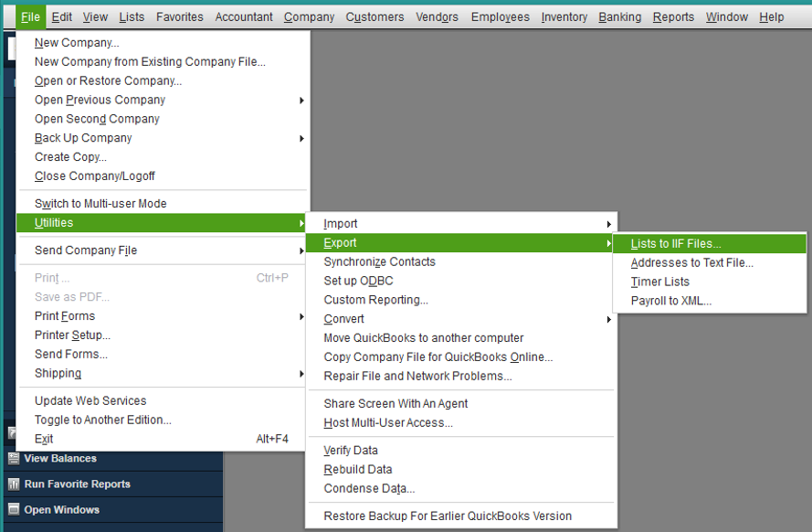The width and height of the screenshot is (812, 532).
Task: Expand the Shipping submenu arrow
Action: [301, 374]
